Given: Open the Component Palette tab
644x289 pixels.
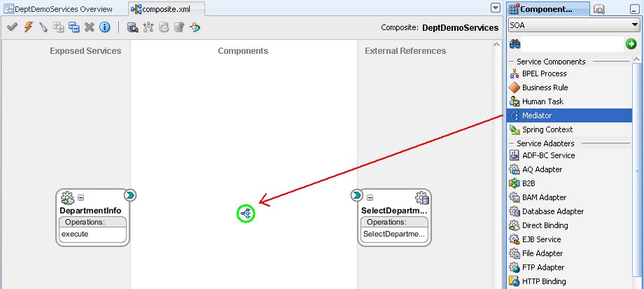Looking at the screenshot, I should [547, 8].
